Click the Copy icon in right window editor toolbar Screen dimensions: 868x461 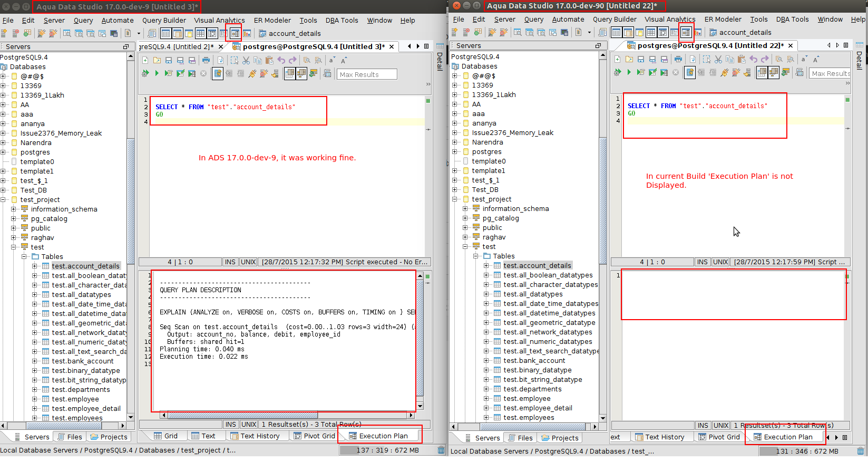(730, 59)
